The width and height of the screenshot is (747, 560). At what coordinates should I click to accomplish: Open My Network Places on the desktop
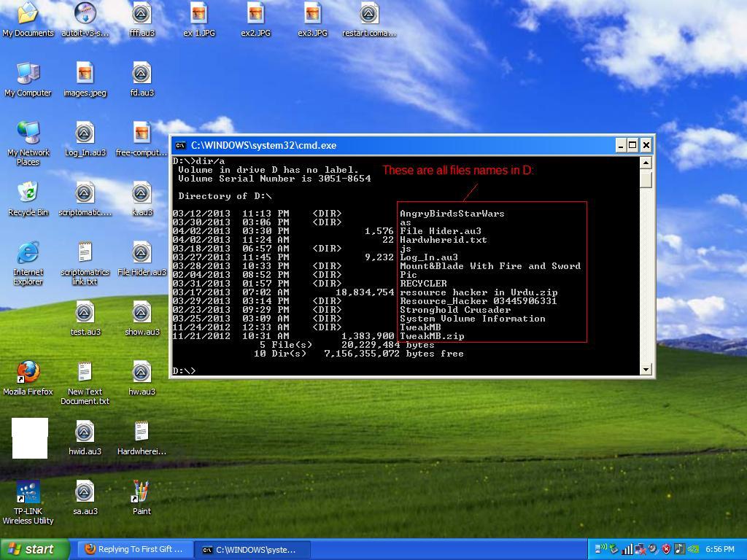point(28,143)
